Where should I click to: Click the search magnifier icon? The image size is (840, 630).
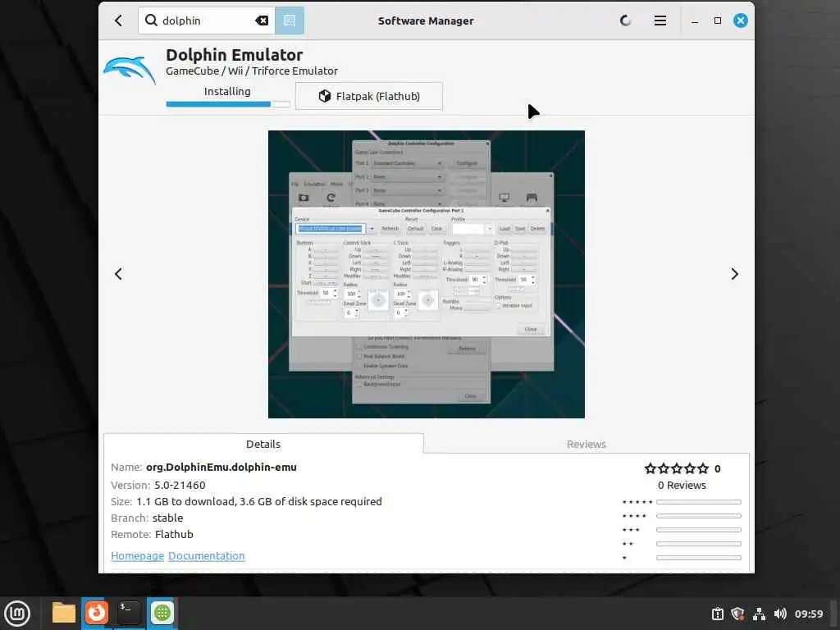[x=151, y=21]
